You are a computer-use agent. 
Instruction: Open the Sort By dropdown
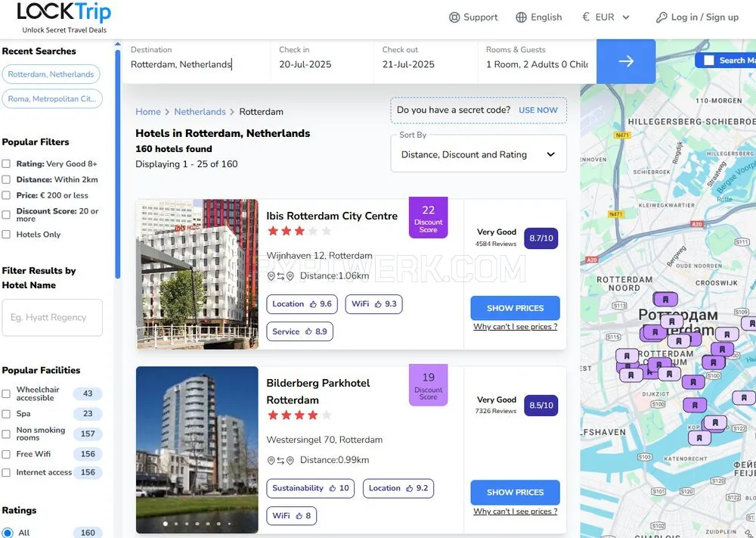(479, 154)
